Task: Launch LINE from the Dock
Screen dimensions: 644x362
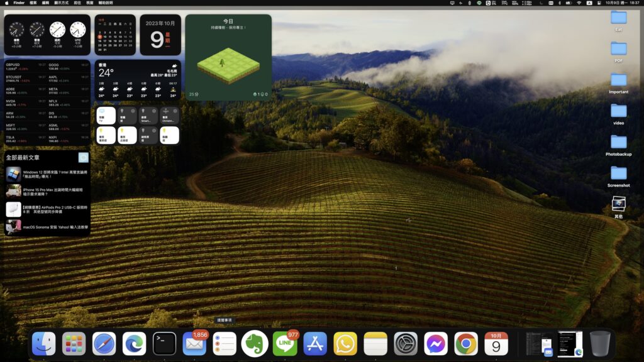Action: point(285,343)
